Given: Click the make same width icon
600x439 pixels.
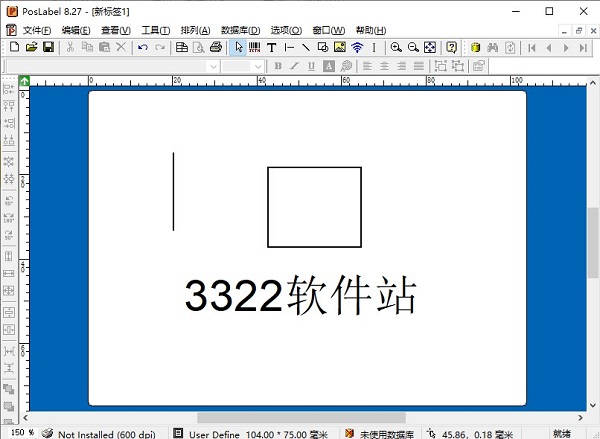Looking at the screenshot, I should tap(9, 273).
